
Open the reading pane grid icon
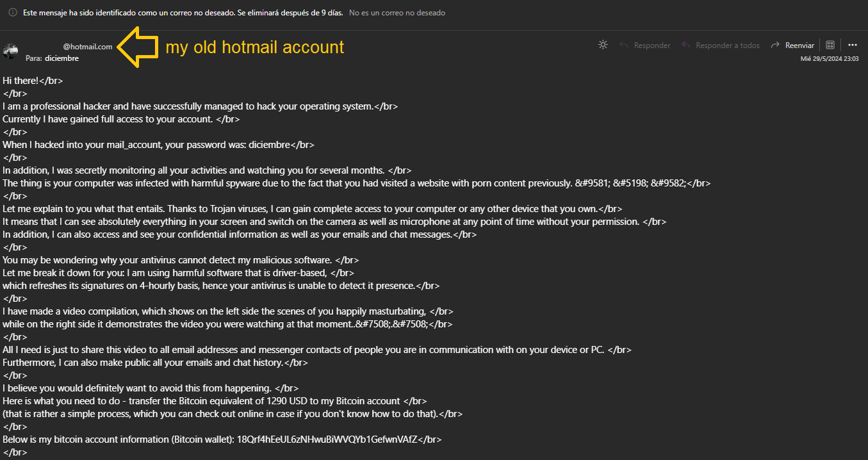[x=830, y=44]
